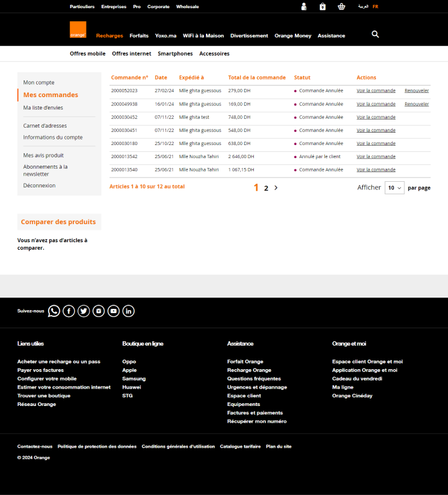Open the YouTube social icon

tap(114, 311)
